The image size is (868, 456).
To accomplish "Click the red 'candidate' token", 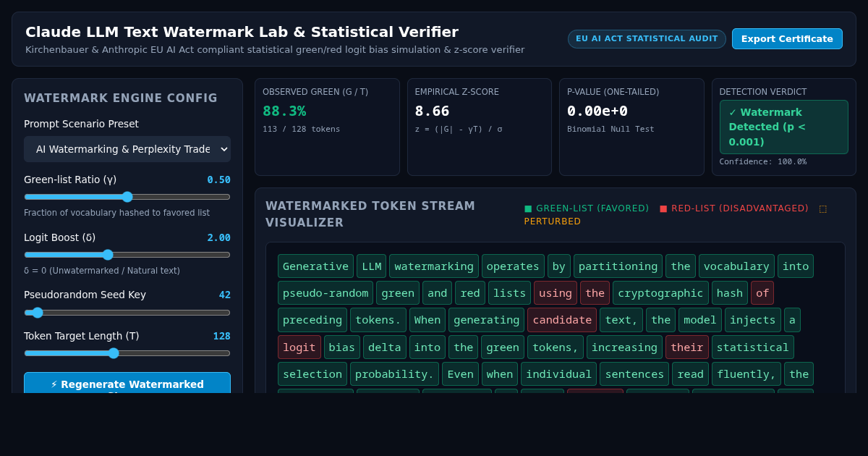I will [562, 320].
